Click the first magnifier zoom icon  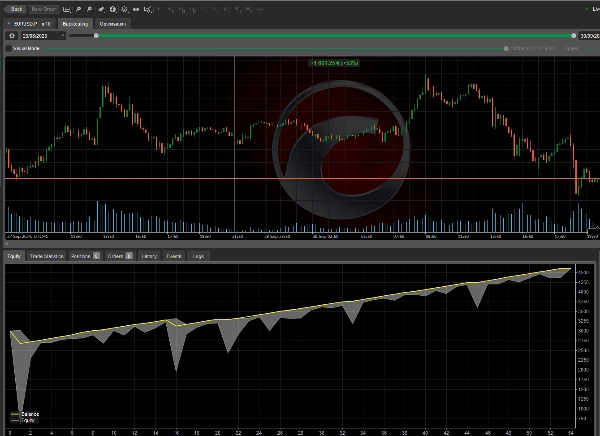[x=78, y=8]
